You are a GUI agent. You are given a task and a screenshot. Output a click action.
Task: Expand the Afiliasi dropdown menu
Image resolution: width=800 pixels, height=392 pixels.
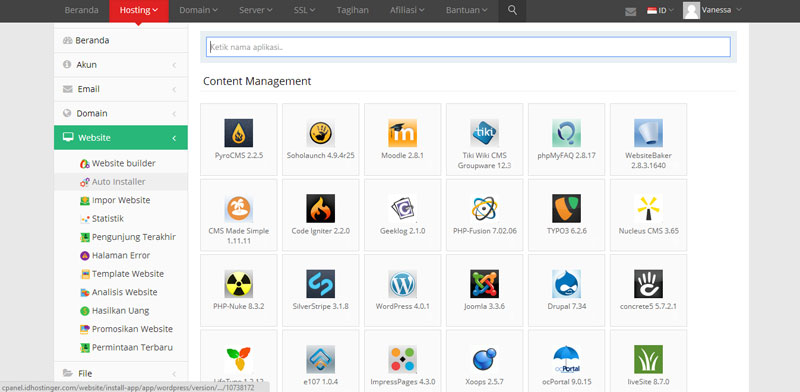coord(407,10)
